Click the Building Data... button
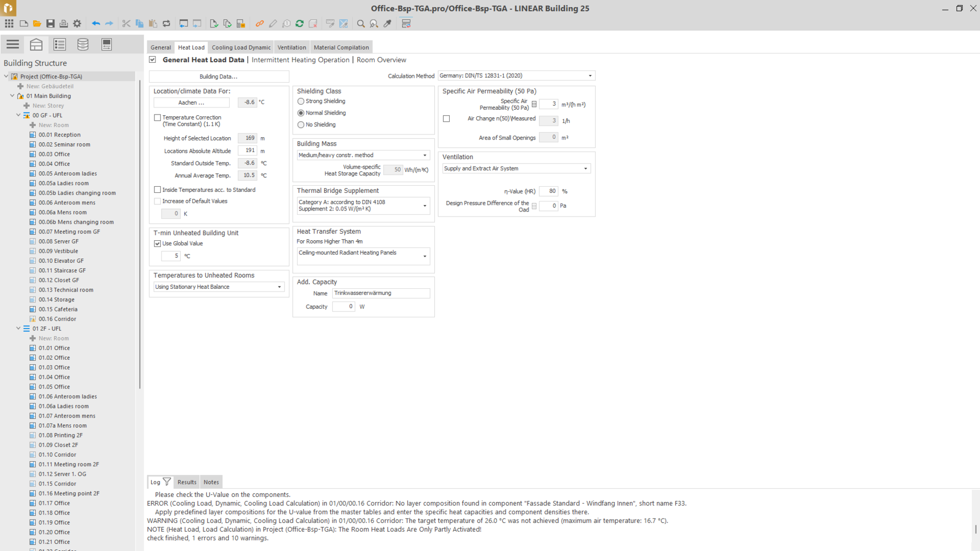This screenshot has height=551, width=980. click(219, 77)
